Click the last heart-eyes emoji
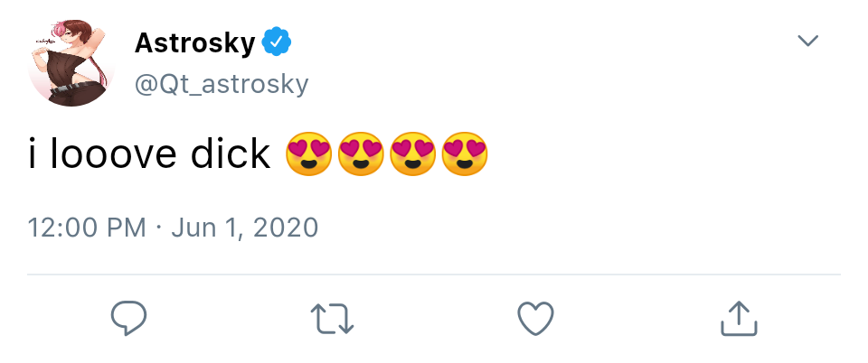Image resolution: width=868 pixels, height=363 pixels. (464, 154)
